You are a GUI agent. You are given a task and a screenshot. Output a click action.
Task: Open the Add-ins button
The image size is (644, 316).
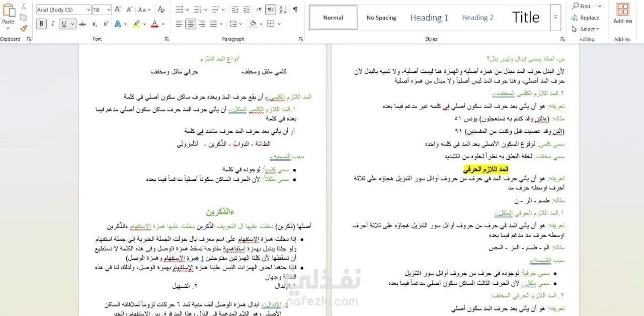pos(622,14)
